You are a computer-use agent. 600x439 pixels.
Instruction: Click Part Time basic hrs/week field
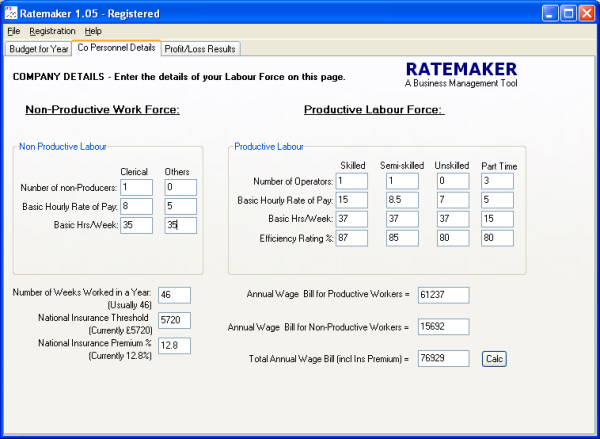click(x=495, y=219)
